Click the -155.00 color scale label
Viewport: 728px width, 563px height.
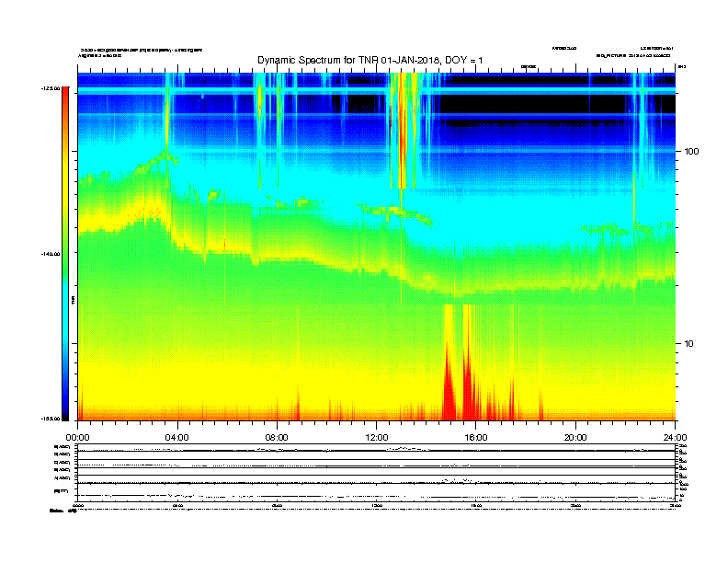pos(51,419)
